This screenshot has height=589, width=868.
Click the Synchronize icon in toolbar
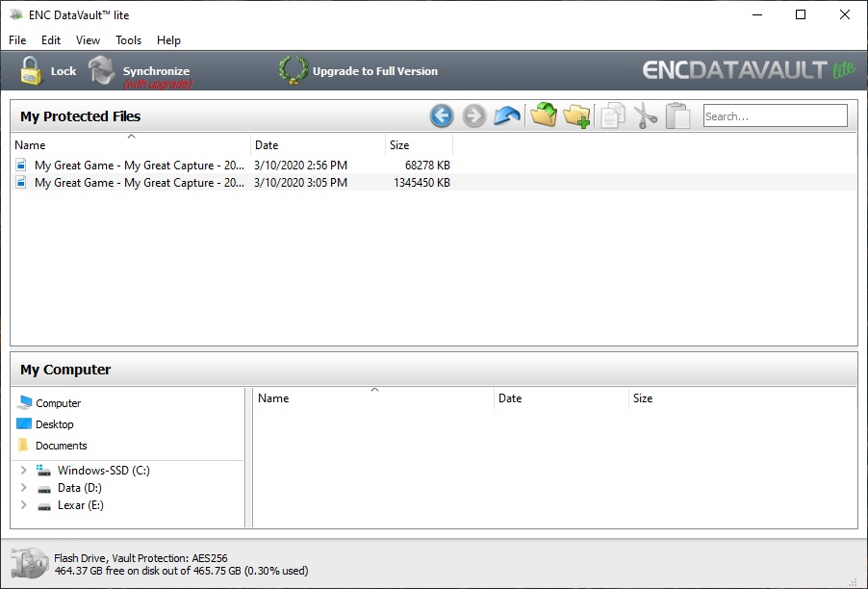point(102,70)
